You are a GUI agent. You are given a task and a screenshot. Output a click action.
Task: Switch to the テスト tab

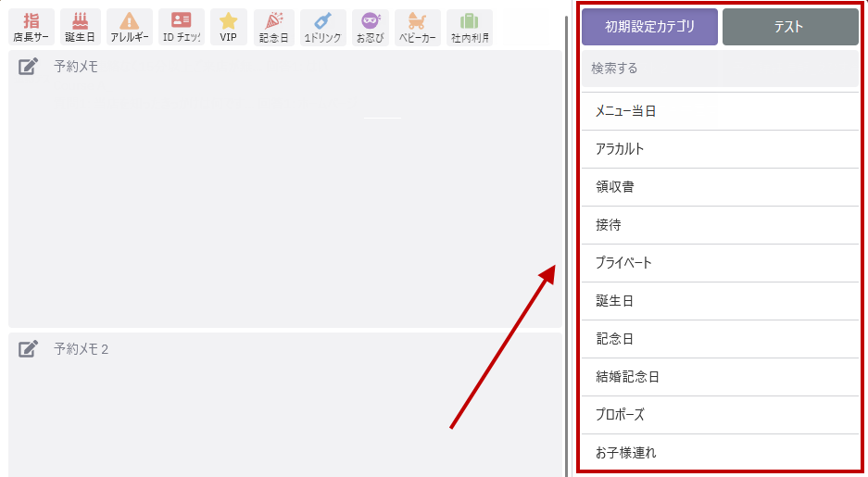click(790, 27)
